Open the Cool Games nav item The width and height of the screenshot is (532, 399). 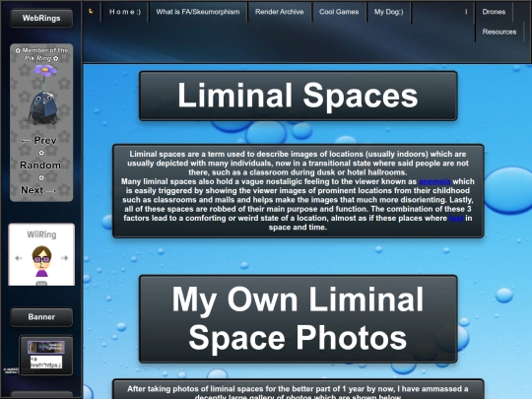click(339, 12)
